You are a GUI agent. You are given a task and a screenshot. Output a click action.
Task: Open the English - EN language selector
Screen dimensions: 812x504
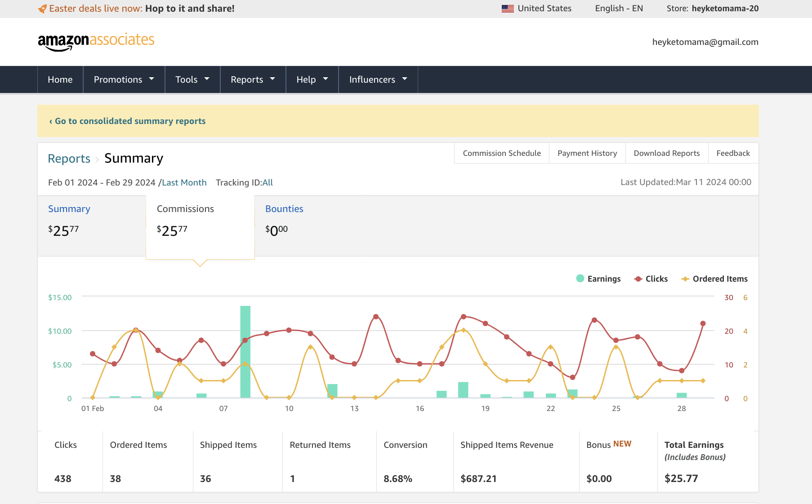[619, 9]
